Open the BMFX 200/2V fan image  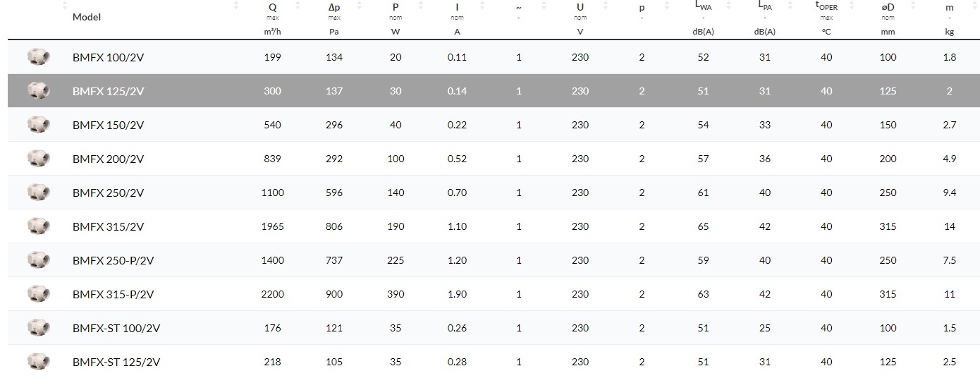[x=38, y=159]
